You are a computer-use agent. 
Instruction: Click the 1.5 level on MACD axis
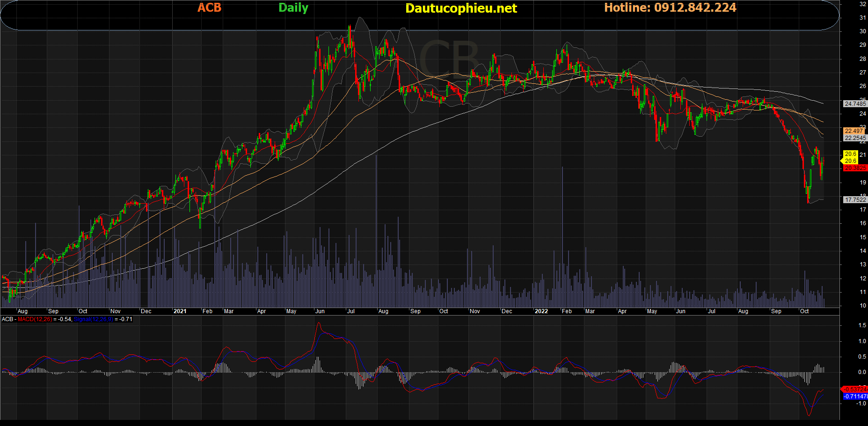862,325
